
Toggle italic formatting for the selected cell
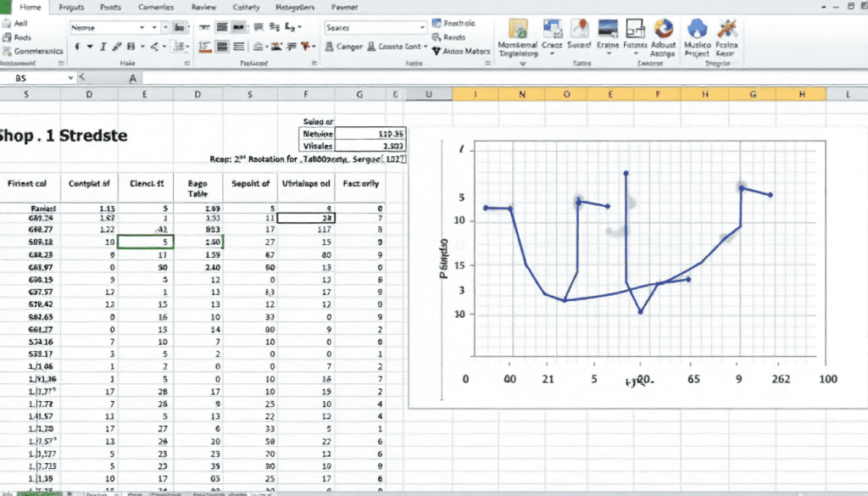[103, 47]
